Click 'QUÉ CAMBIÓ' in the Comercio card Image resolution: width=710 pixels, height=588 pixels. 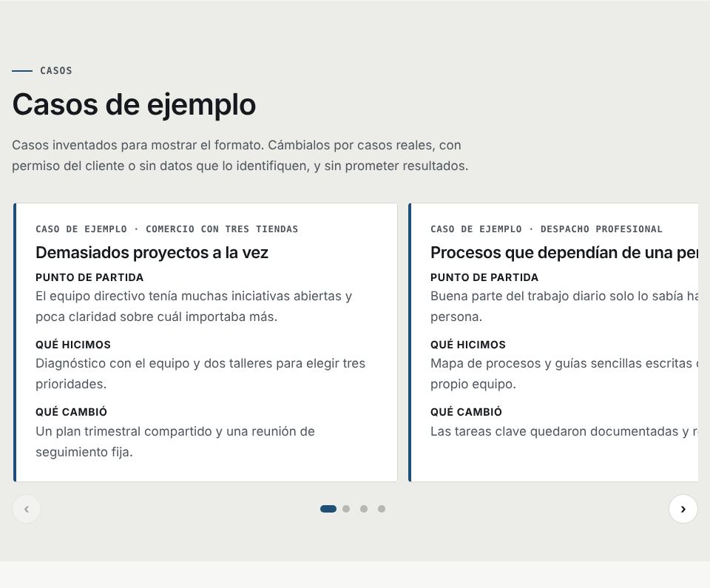pyautogui.click(x=71, y=412)
